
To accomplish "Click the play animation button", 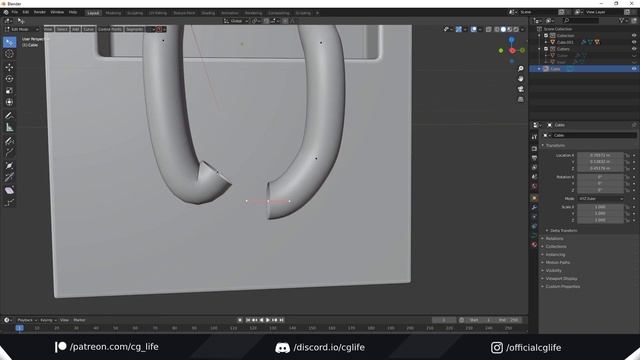I will click(268, 320).
